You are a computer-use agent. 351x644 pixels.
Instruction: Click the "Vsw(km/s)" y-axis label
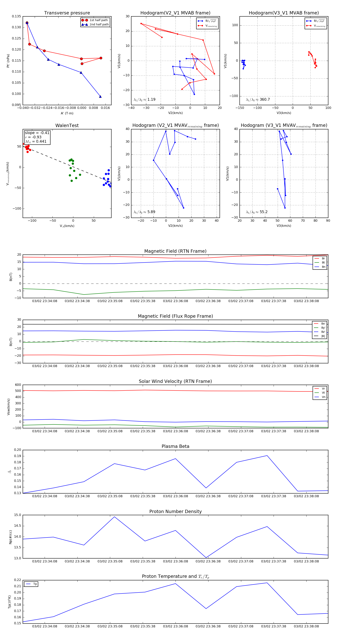point(9,407)
